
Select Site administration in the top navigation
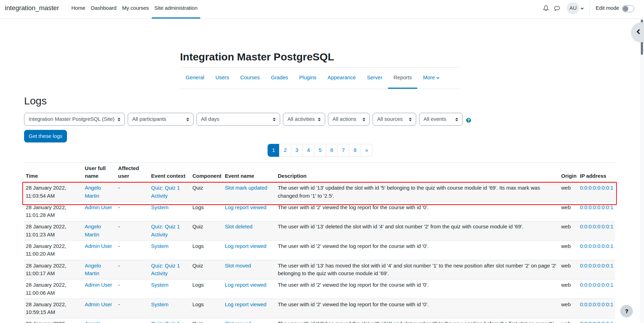click(x=176, y=8)
